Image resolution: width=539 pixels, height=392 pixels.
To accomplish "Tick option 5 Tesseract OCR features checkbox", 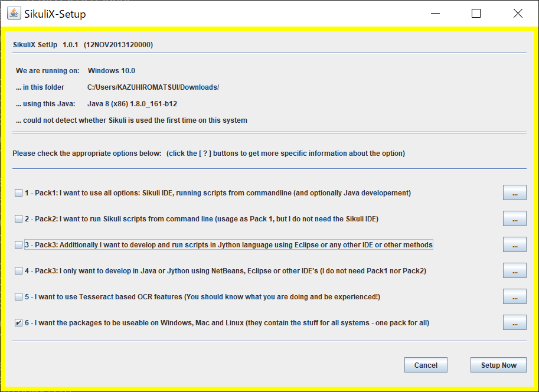I will click(18, 297).
